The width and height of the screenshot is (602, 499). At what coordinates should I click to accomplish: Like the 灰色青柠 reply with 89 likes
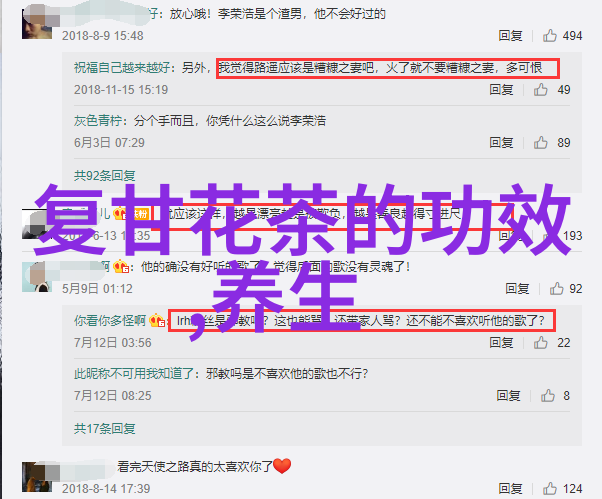[540, 142]
